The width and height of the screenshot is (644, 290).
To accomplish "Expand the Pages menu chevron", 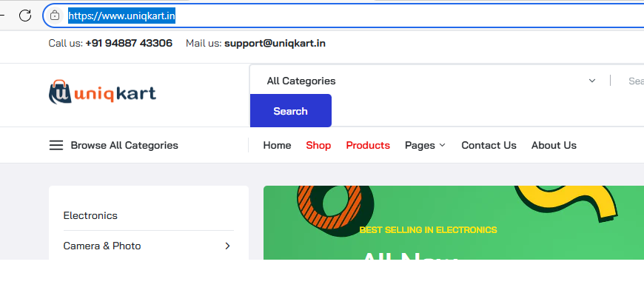I will pyautogui.click(x=443, y=145).
